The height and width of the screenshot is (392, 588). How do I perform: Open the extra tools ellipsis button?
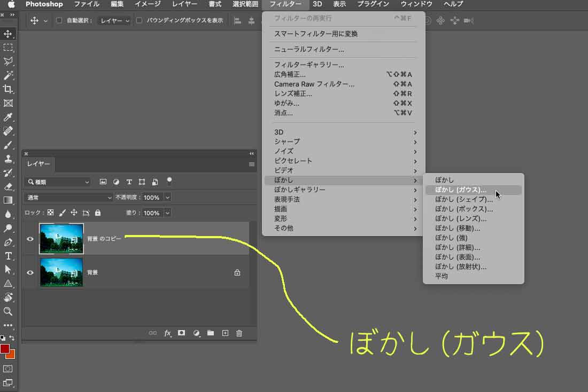coord(8,325)
